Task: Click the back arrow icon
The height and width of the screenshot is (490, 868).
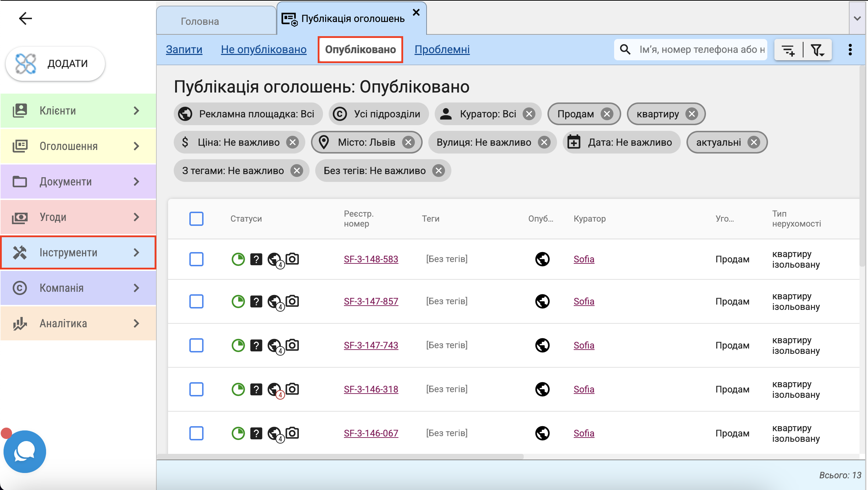Action: tap(25, 18)
